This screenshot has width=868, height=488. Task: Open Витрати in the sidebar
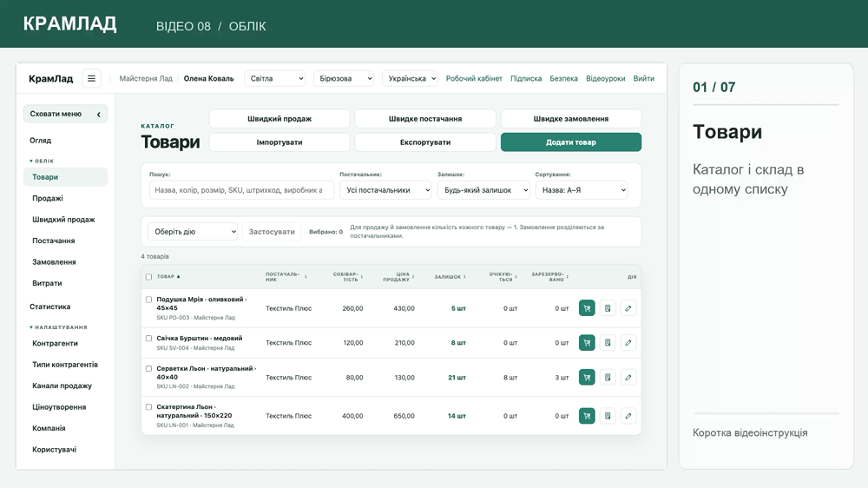pyautogui.click(x=47, y=283)
